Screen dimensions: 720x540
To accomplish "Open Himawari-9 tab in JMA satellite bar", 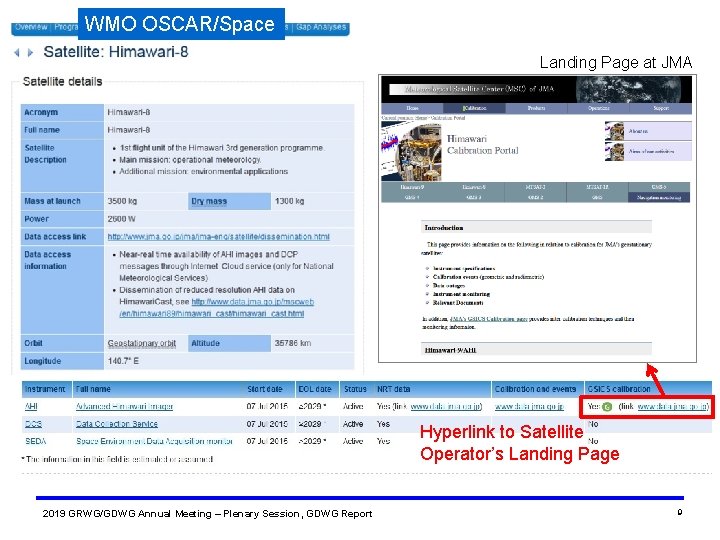I will click(x=412, y=187).
